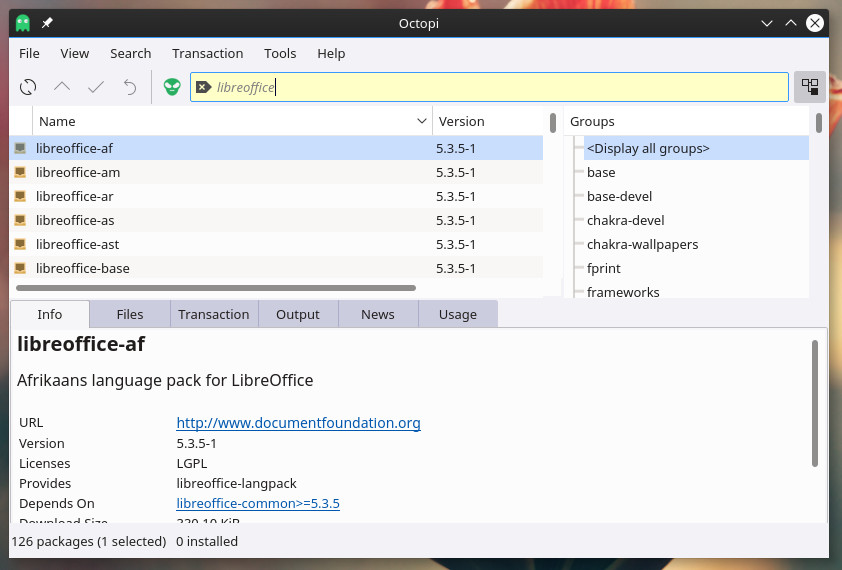842x570 pixels.
Task: Click the green alien AUR icon
Action: pyautogui.click(x=172, y=87)
